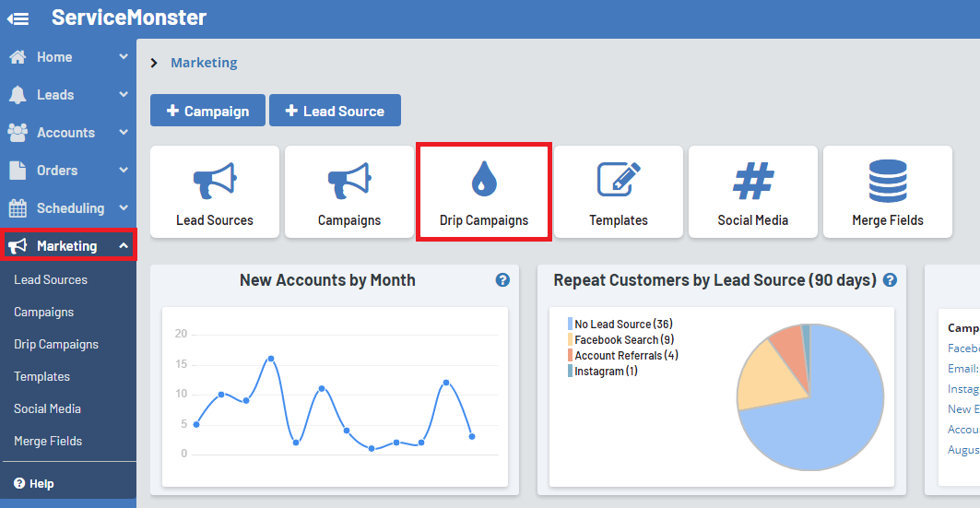
Task: Open Drip Campaigns droplet tile
Action: [x=484, y=192]
